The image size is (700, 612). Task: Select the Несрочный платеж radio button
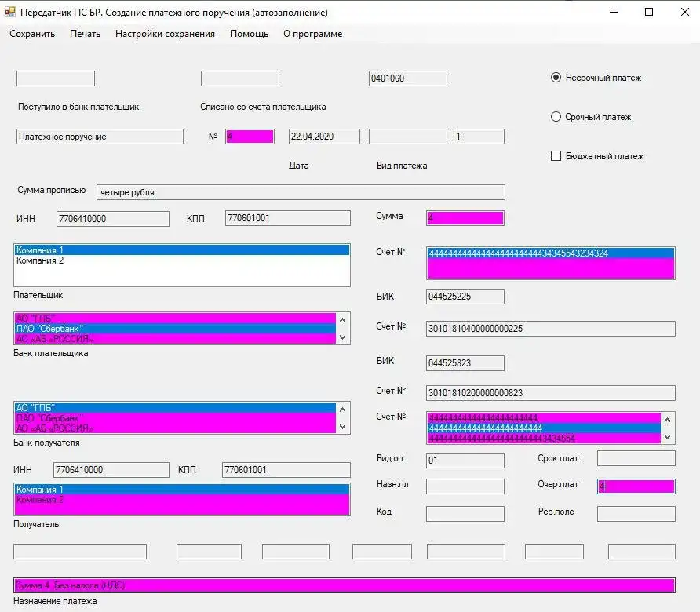(x=556, y=78)
